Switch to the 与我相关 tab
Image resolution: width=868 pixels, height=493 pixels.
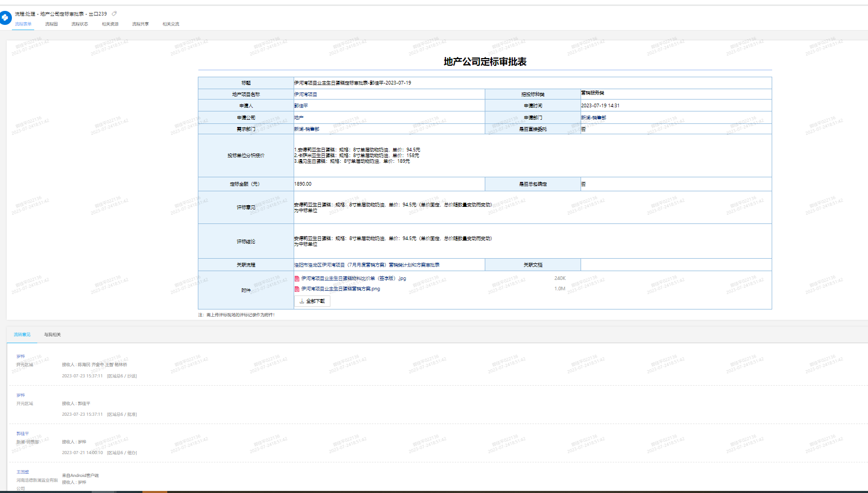52,335
